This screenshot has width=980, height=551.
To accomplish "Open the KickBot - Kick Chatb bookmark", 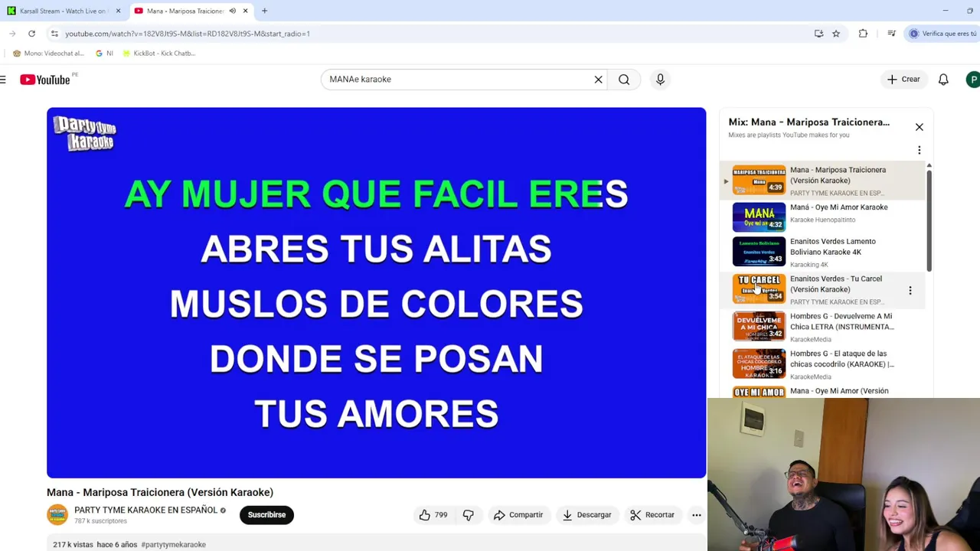I will point(158,54).
